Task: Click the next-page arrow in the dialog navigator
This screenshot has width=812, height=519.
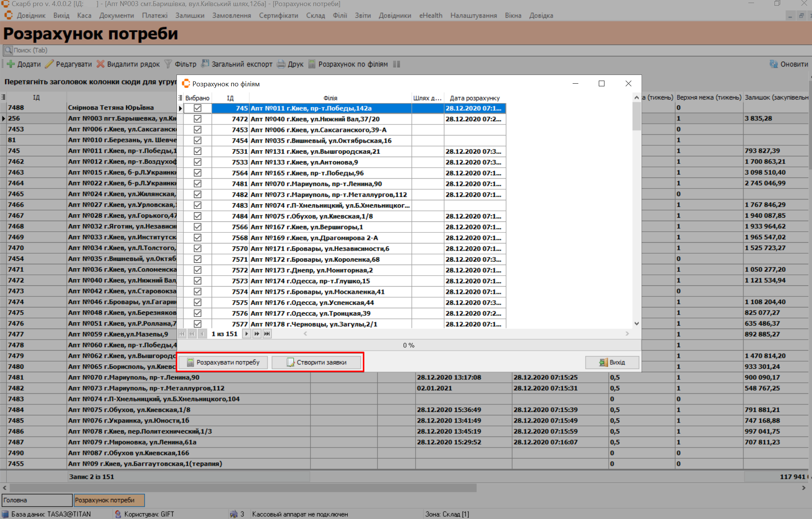Action: pos(257,334)
